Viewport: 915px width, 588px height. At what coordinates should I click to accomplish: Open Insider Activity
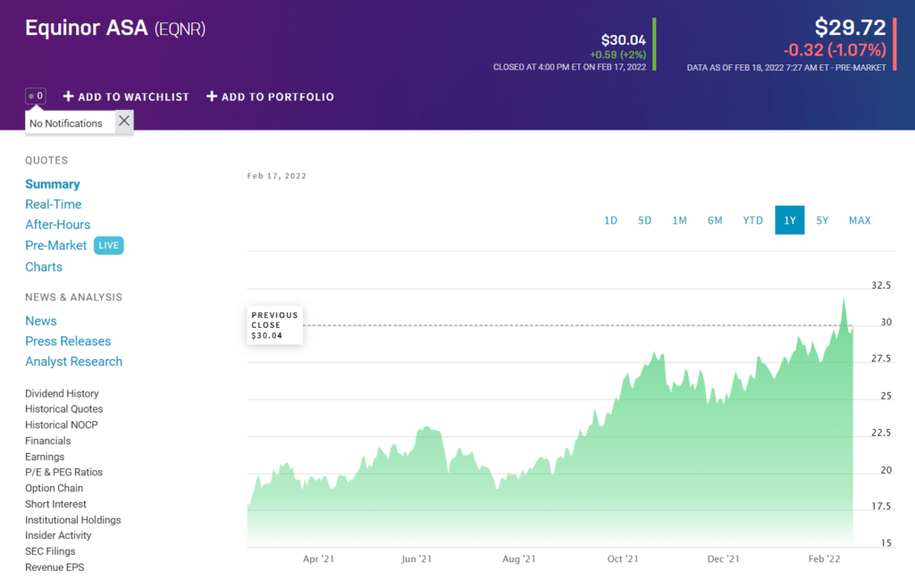(58, 535)
